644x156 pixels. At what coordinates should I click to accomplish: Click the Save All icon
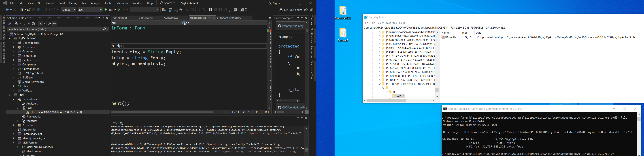click(x=39, y=10)
